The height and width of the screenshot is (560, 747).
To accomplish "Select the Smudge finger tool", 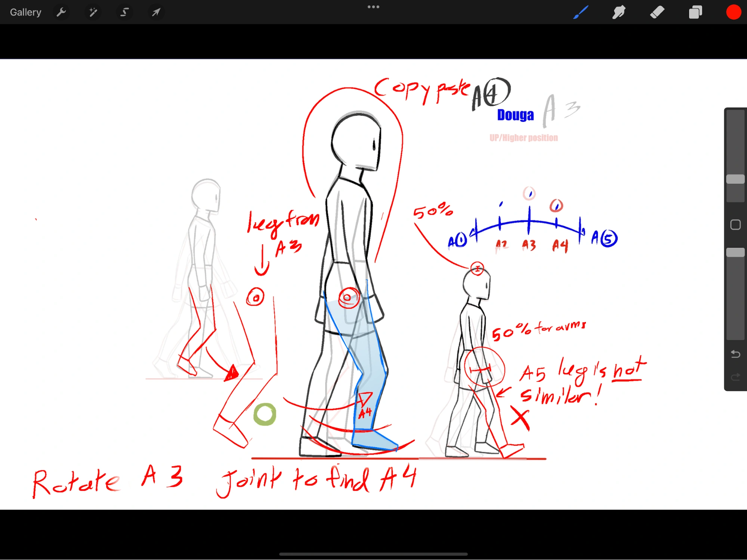I will point(619,12).
